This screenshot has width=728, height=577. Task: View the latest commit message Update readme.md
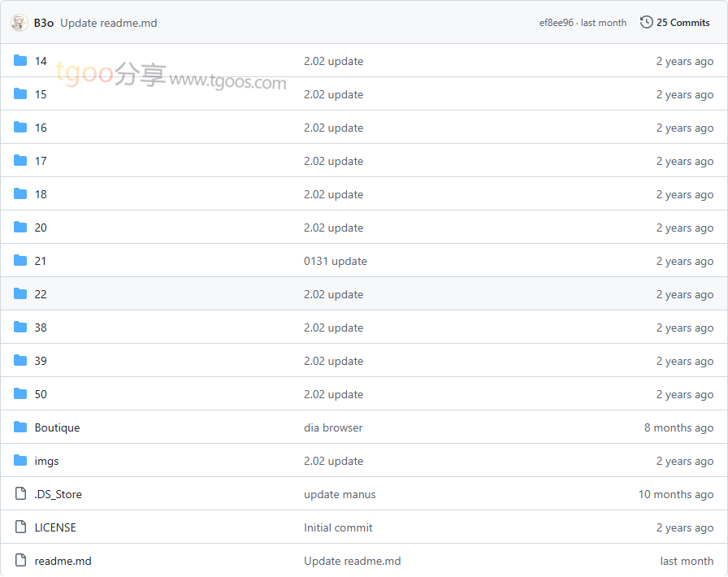(109, 23)
